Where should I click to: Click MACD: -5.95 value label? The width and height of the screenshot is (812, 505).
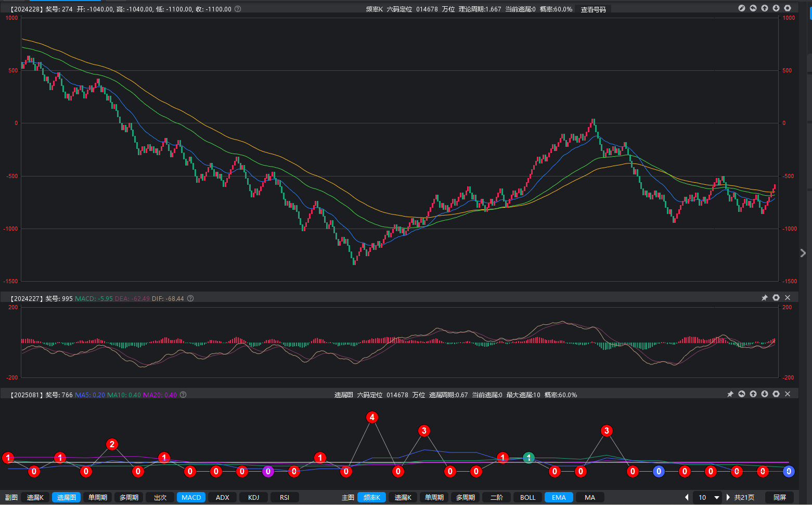94,298
